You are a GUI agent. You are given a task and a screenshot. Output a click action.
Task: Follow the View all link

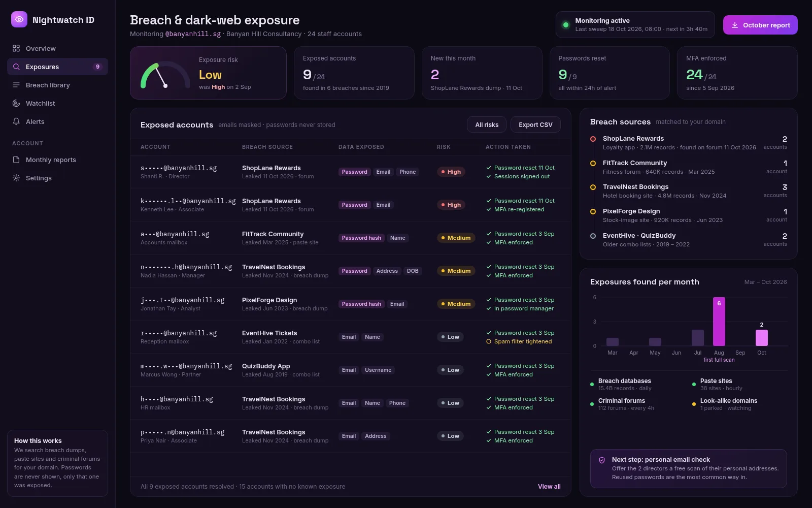(x=549, y=486)
